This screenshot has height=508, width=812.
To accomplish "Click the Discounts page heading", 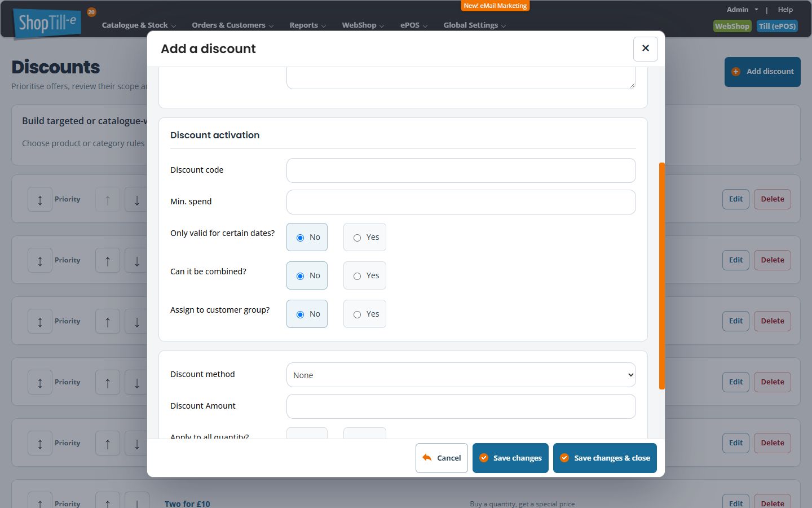I will pyautogui.click(x=56, y=67).
